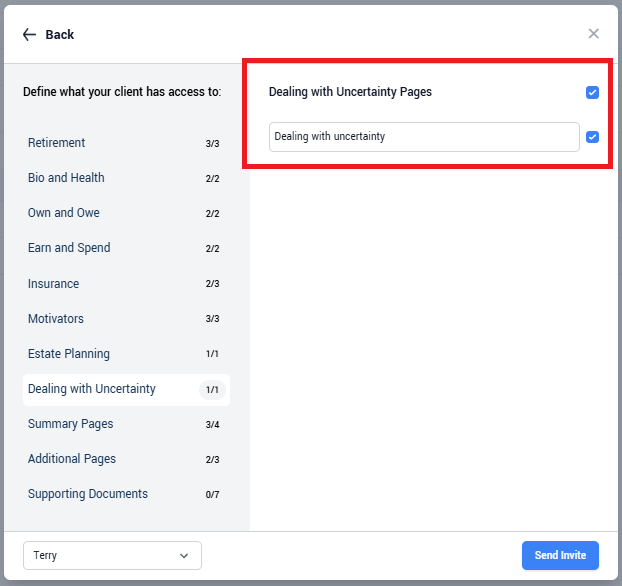Toggle the Dealing with uncertainty page checkbox
This screenshot has height=586, width=622.
click(x=592, y=137)
